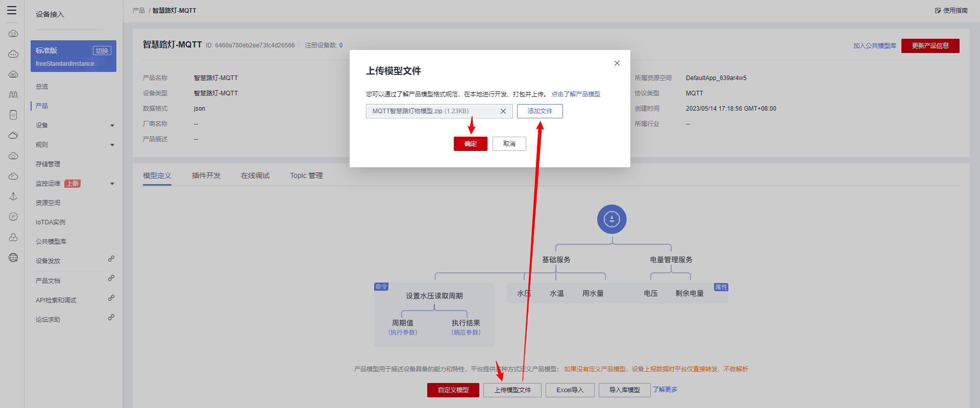Click the 周期值 parameter
The height and width of the screenshot is (408, 980).
[x=403, y=323]
